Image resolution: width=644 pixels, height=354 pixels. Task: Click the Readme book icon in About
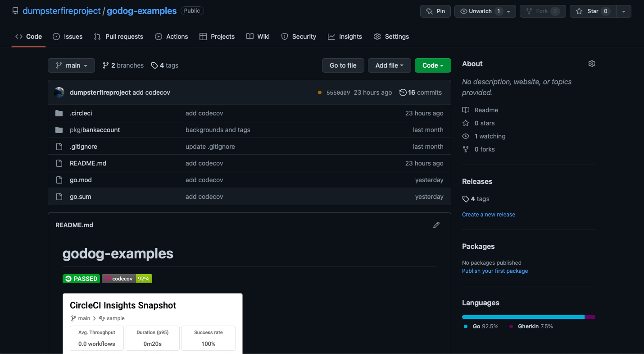click(466, 110)
